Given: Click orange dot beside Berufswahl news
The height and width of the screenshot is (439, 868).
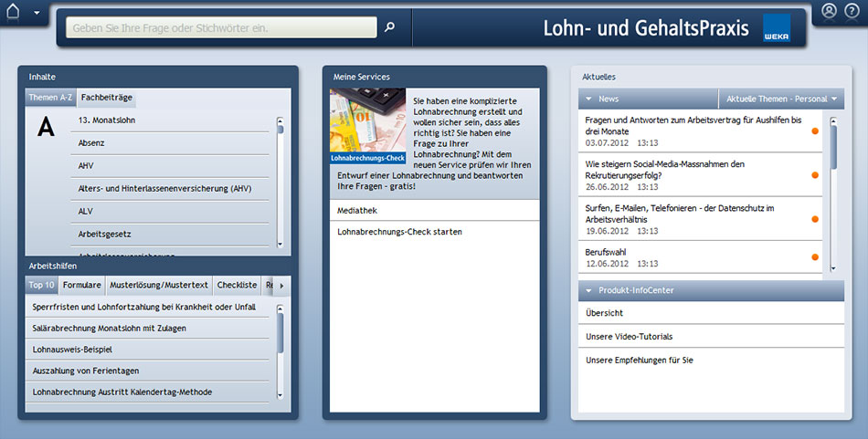Looking at the screenshot, I should tap(815, 257).
